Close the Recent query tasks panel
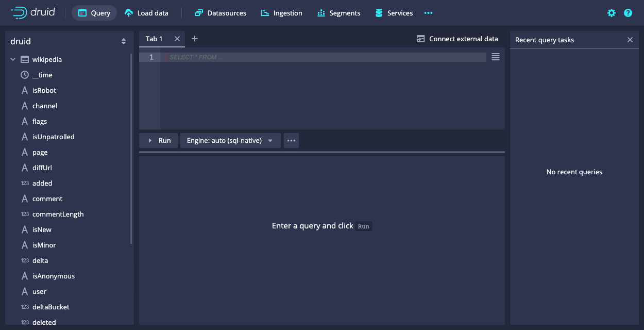The image size is (644, 330). coord(630,39)
